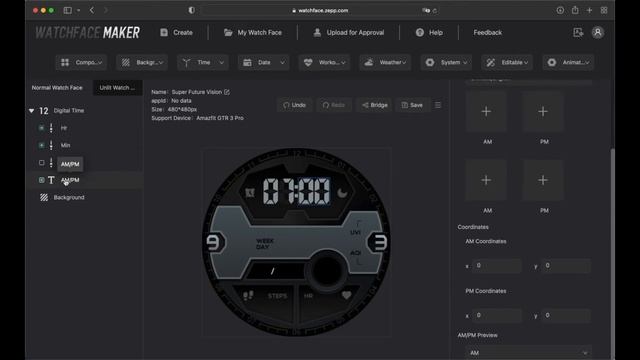Image resolution: width=640 pixels, height=360 pixels.
Task: Click the WatchFace Maker logo
Action: coord(87,33)
